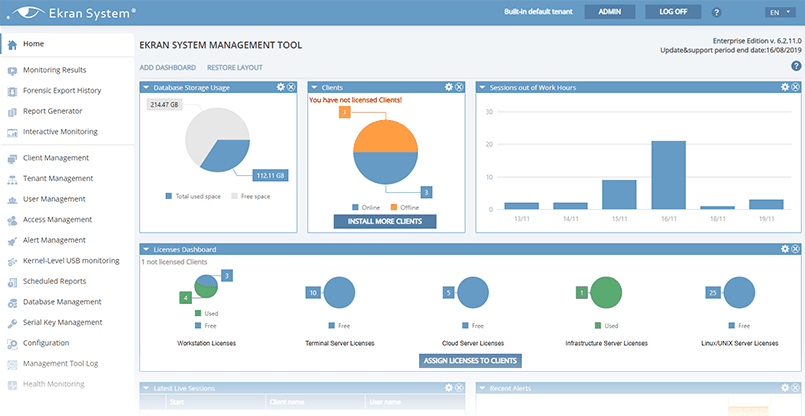Toggle Free legend under Linux/UNIX Server Licenses
The height and width of the screenshot is (416, 805).
740,326
